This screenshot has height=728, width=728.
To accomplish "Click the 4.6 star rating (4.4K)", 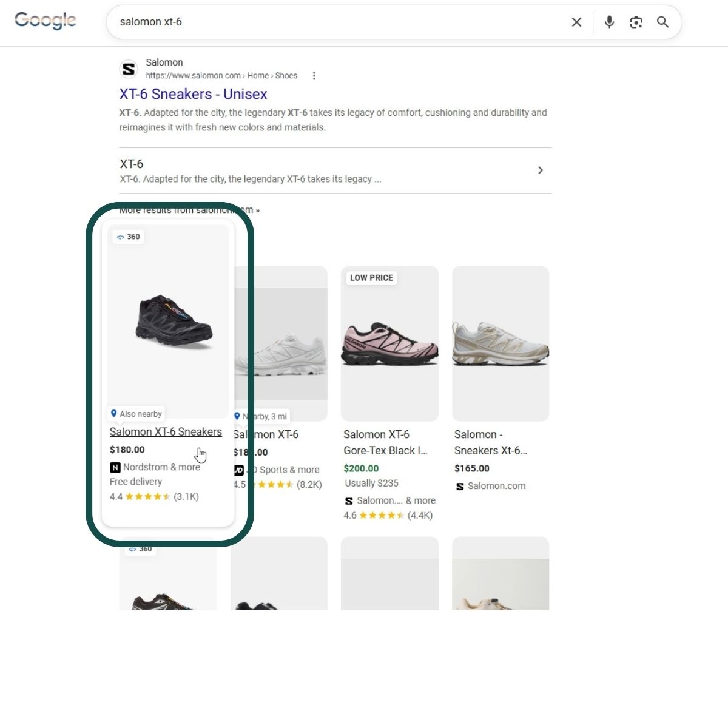I will [388, 515].
